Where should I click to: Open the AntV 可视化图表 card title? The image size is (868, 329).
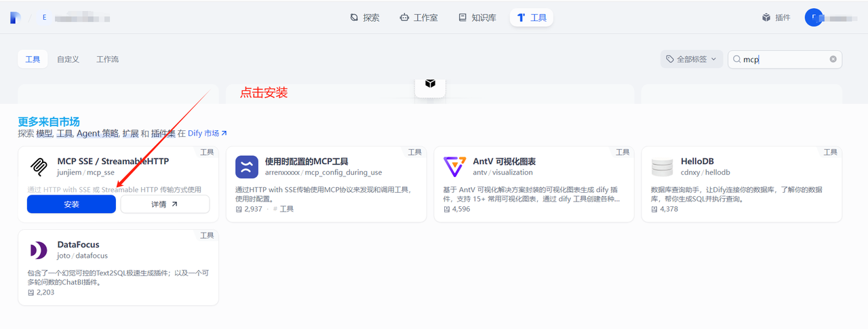(x=505, y=161)
